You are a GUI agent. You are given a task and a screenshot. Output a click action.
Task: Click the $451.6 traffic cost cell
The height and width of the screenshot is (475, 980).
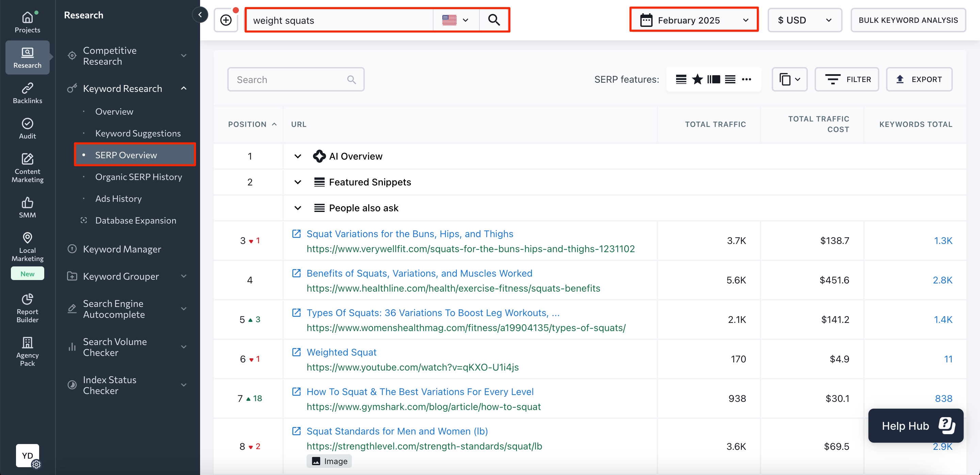click(834, 280)
